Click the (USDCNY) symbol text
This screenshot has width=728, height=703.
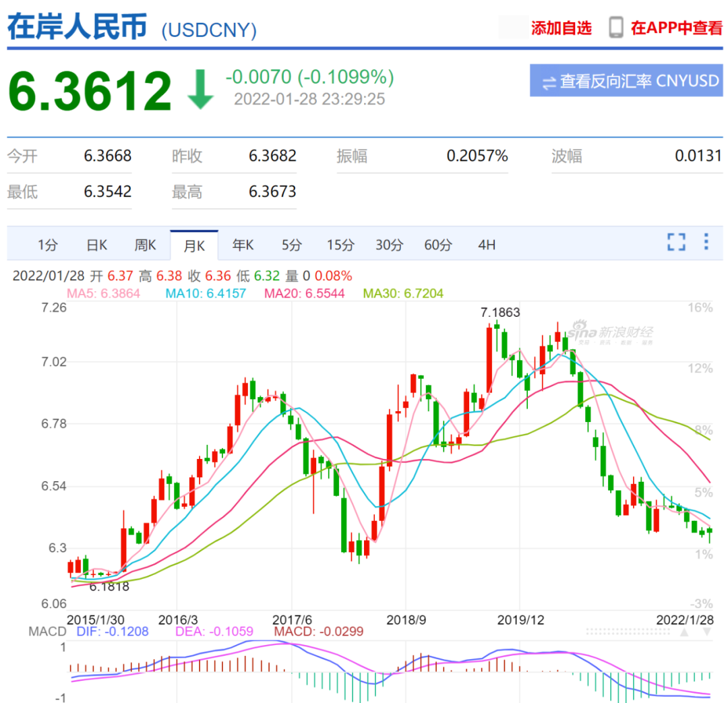[209, 30]
